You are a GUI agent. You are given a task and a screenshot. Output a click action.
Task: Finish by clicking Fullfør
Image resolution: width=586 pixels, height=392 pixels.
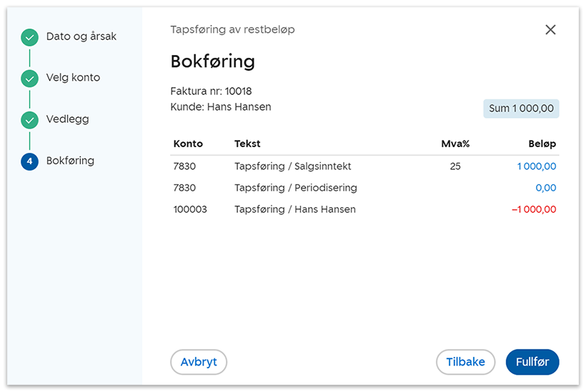pos(532,362)
